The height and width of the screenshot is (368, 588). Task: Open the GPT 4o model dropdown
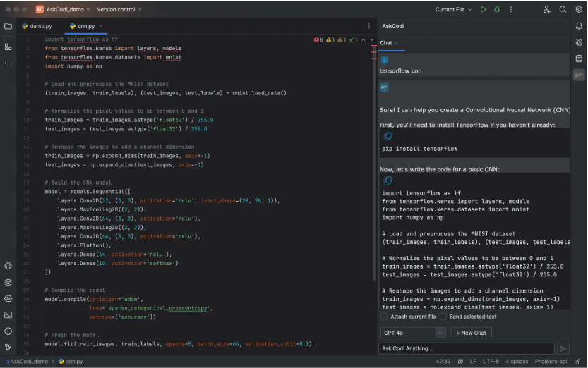(413, 333)
